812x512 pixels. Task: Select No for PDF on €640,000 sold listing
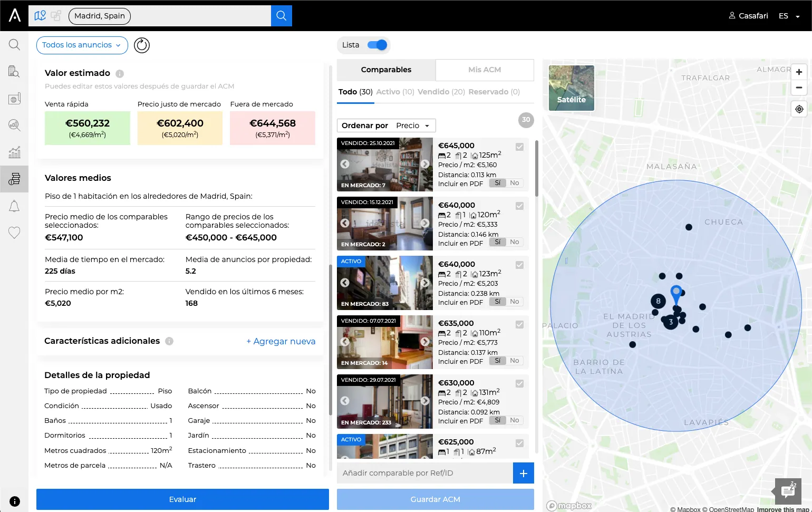515,242
